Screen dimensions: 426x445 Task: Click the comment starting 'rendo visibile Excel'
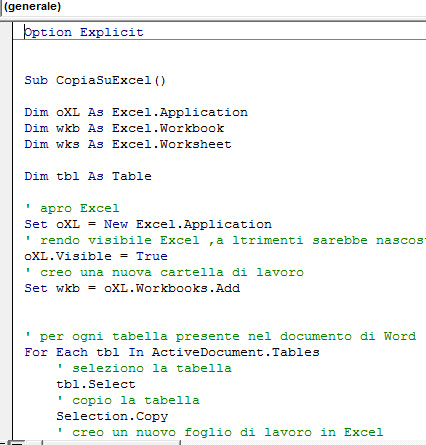[225, 240]
